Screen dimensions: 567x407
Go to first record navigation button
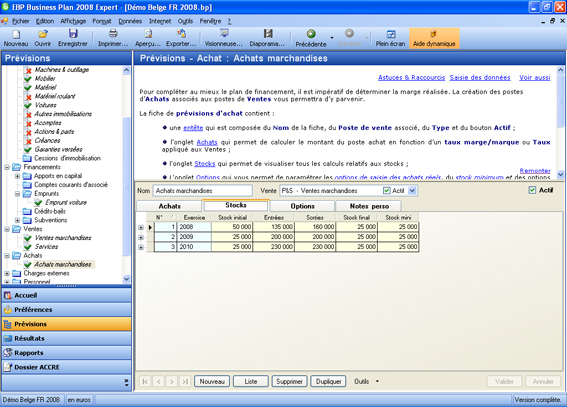point(145,381)
